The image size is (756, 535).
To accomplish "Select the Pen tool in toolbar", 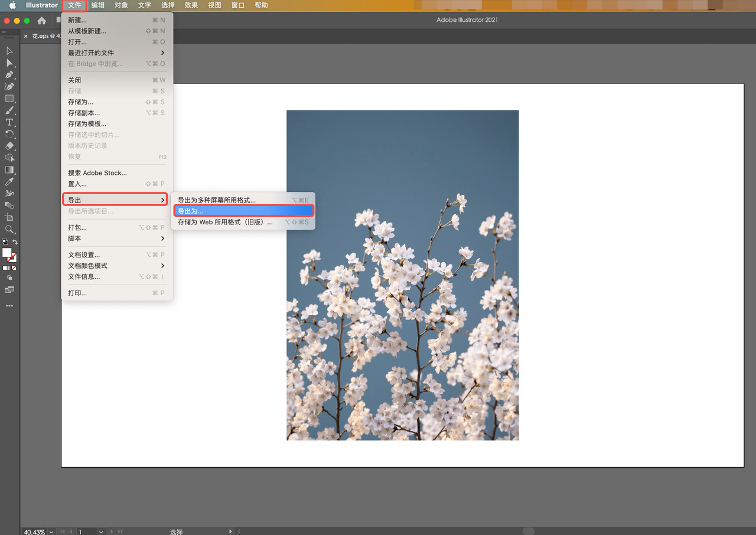I will point(9,75).
